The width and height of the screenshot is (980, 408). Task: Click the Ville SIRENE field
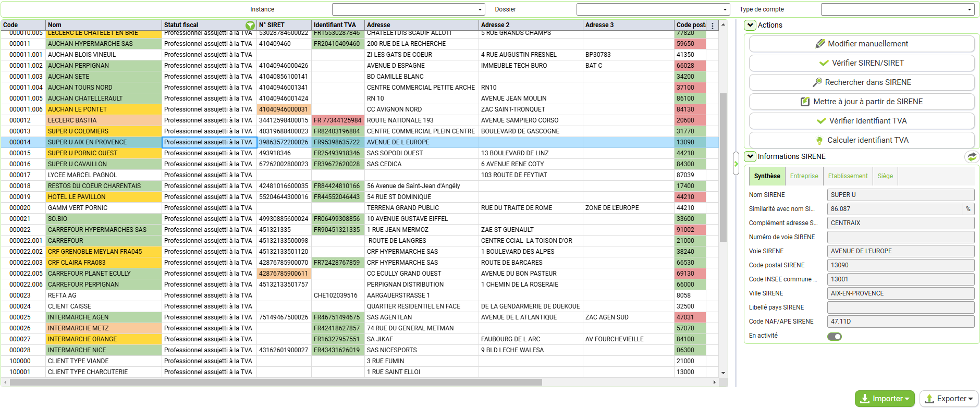click(x=901, y=293)
